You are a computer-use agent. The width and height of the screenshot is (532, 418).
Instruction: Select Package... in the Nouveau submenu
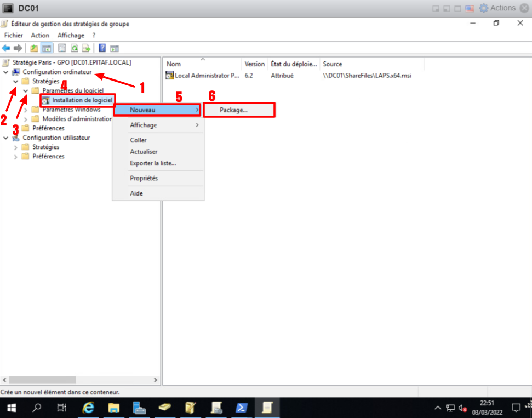point(238,110)
